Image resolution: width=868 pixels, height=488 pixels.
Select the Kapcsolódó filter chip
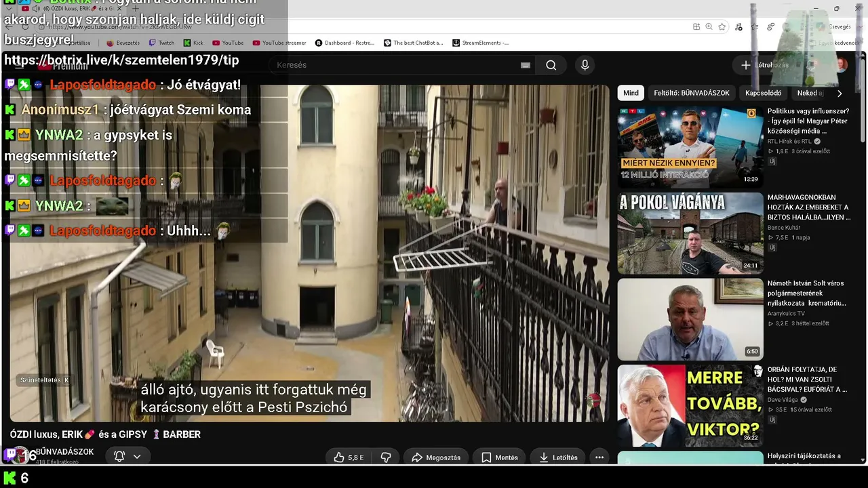763,93
